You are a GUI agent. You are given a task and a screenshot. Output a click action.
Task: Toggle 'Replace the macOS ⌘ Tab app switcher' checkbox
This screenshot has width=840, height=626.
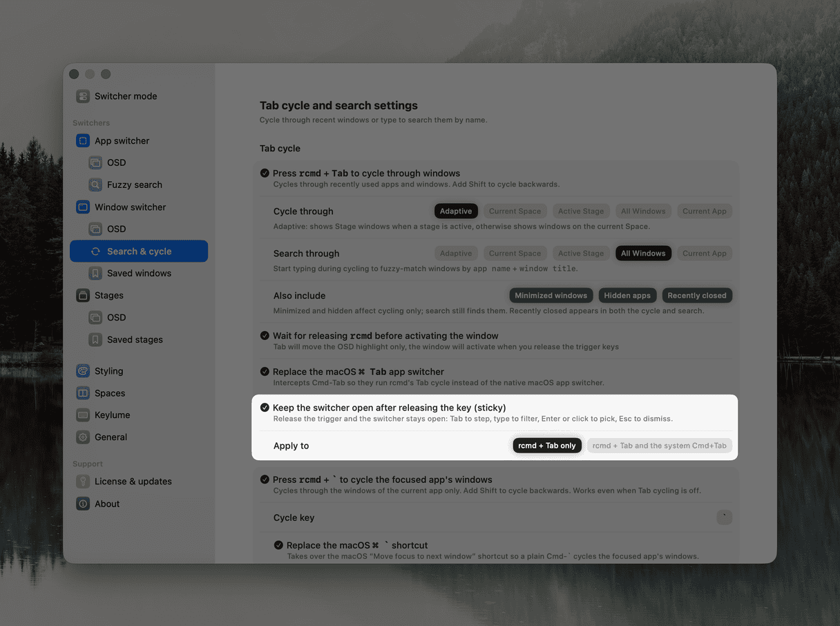tap(265, 372)
